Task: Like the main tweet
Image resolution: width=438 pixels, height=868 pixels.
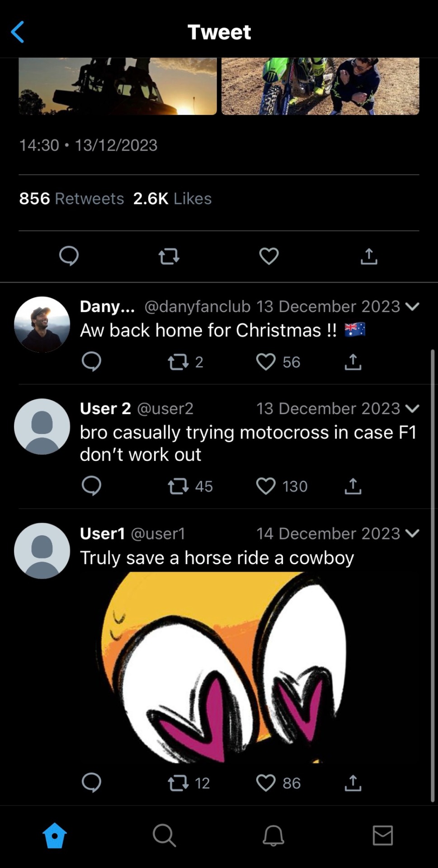Action: [269, 256]
